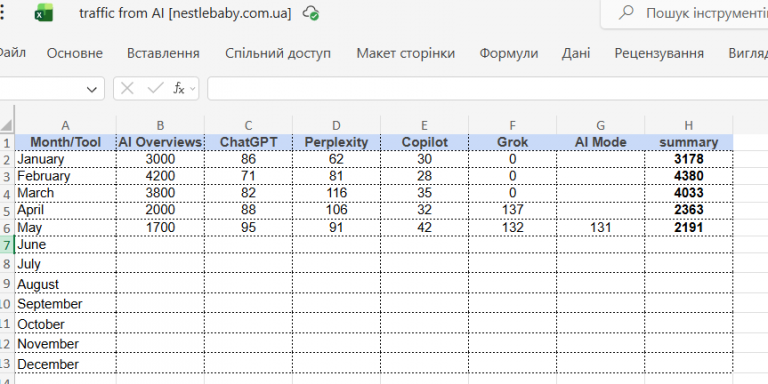Open the Вставлення ribbon tab
The width and height of the screenshot is (768, 384).
tap(163, 53)
